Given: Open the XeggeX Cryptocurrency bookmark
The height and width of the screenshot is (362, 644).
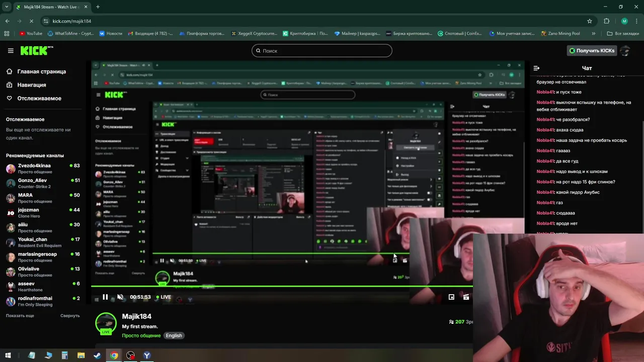Looking at the screenshot, I should 254,34.
